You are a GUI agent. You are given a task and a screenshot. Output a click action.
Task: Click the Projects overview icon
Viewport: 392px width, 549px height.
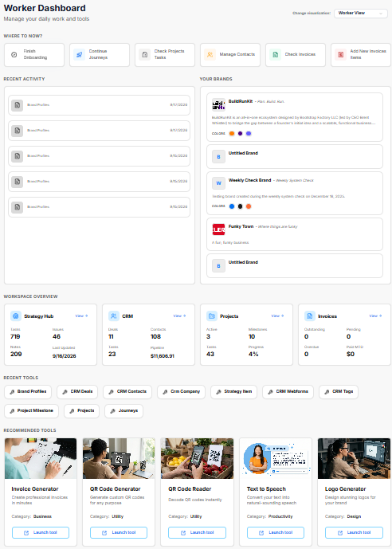point(212,316)
